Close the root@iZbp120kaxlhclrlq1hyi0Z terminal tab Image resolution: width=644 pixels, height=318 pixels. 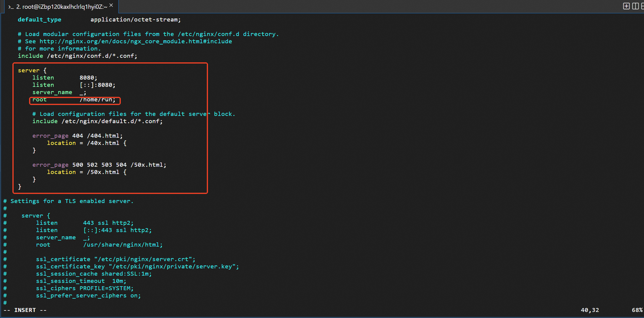click(111, 5)
